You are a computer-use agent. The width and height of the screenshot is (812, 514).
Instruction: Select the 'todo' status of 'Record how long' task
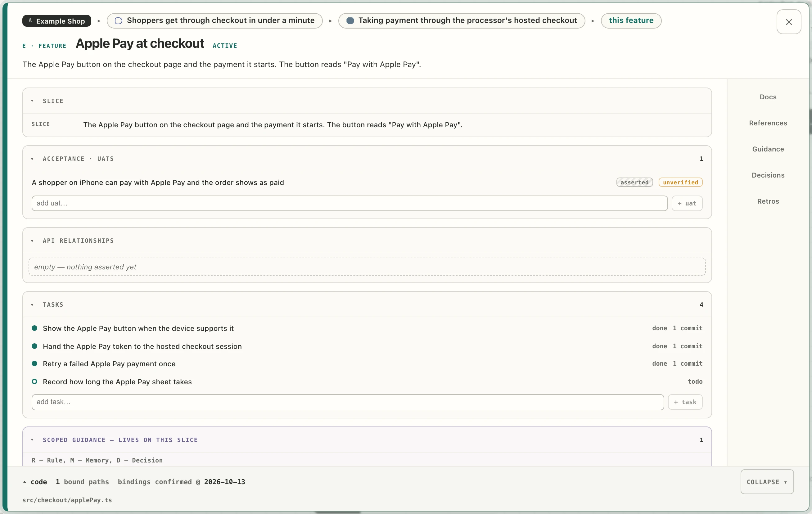tap(695, 381)
